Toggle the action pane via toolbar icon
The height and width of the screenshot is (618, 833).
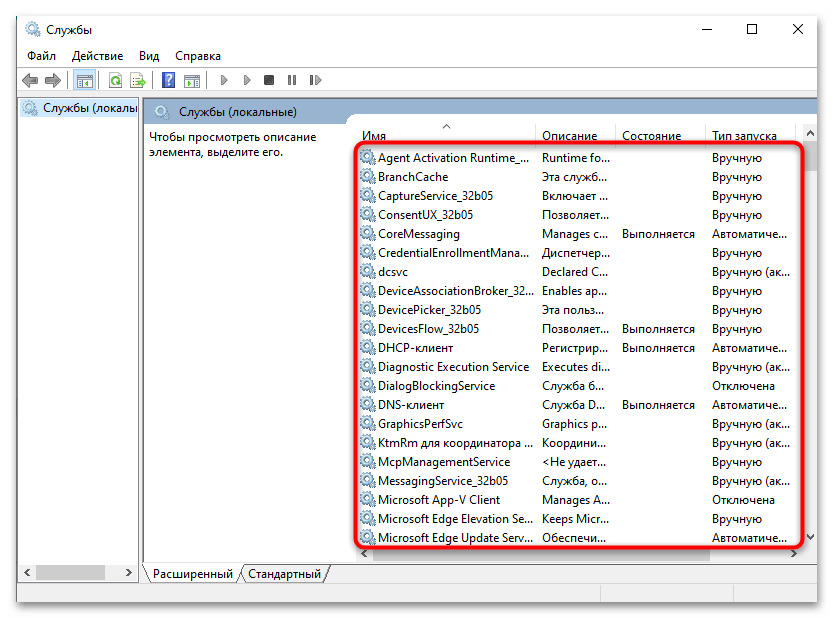pyautogui.click(x=192, y=80)
